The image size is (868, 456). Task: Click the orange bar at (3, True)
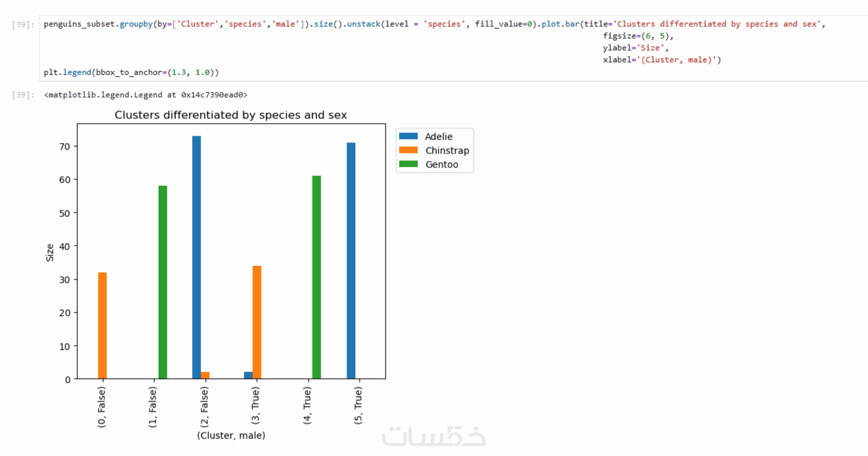[257, 322]
